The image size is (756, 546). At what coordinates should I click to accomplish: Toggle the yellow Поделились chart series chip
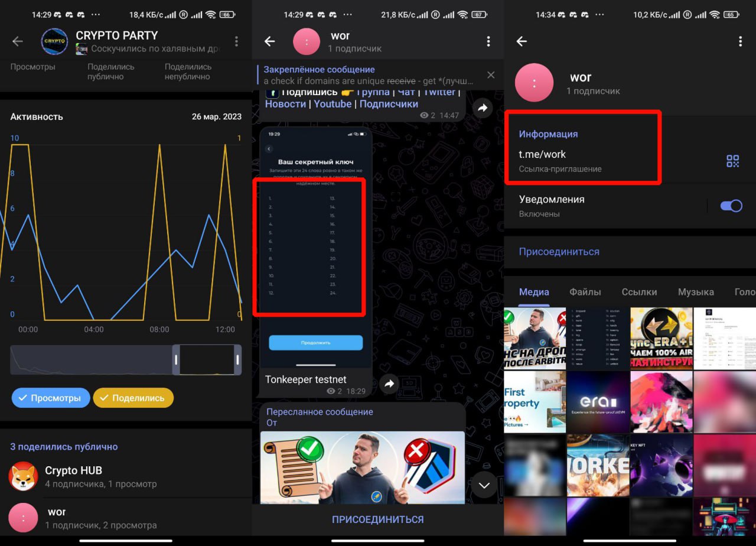133,398
